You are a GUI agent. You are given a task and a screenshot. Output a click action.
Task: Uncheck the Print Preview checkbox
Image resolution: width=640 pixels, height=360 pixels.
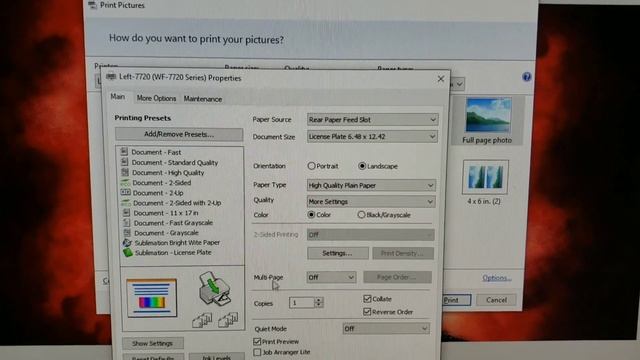tap(257, 341)
